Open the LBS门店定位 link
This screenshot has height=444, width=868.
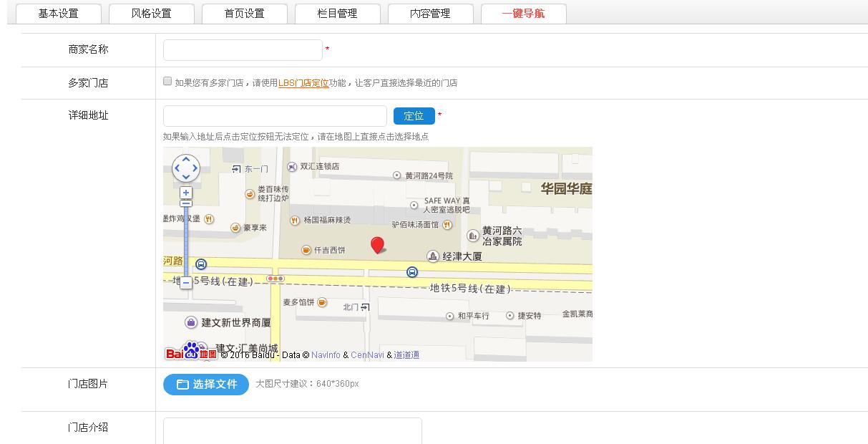(x=303, y=83)
